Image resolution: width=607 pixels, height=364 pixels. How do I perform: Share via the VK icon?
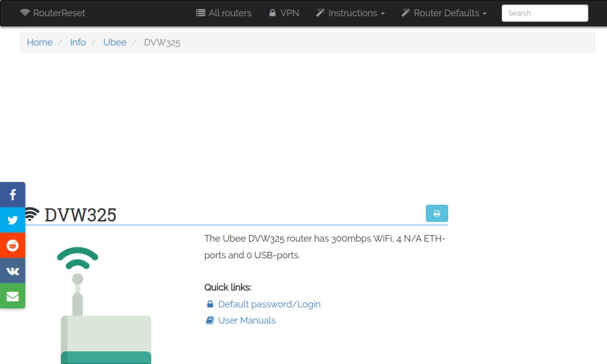pyautogui.click(x=13, y=271)
